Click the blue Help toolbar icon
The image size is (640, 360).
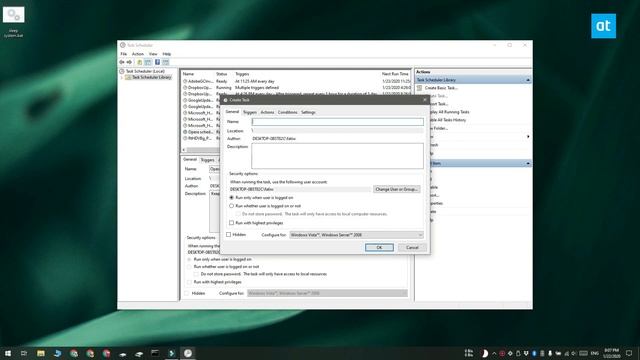157,62
